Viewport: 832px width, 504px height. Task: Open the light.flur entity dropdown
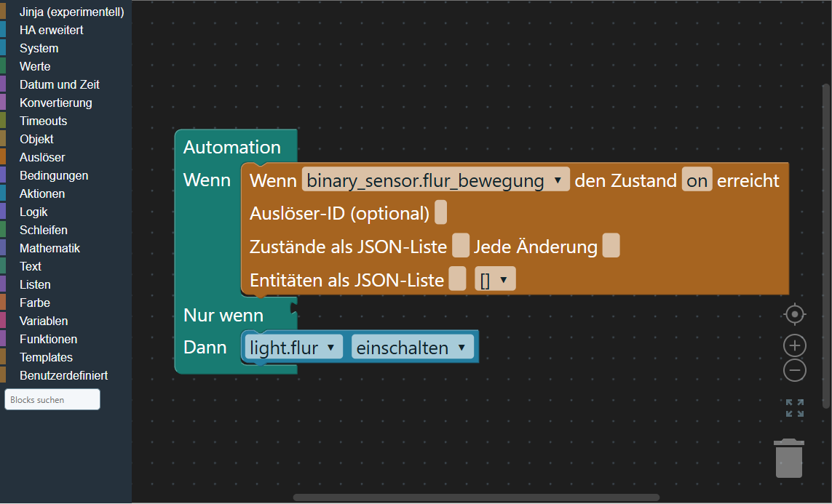coord(293,347)
